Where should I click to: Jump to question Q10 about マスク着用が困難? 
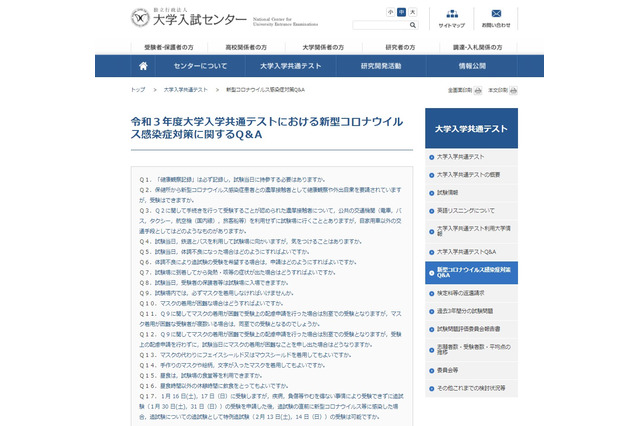point(211,303)
